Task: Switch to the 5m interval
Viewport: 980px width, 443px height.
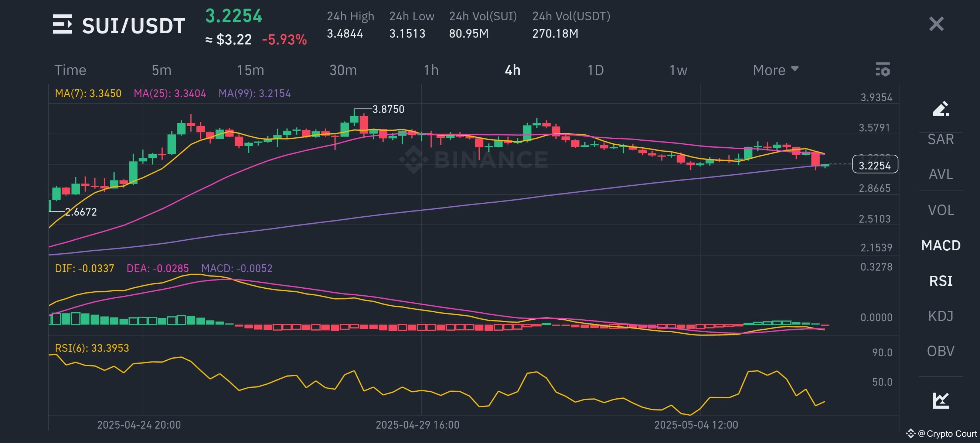Action: pos(161,70)
